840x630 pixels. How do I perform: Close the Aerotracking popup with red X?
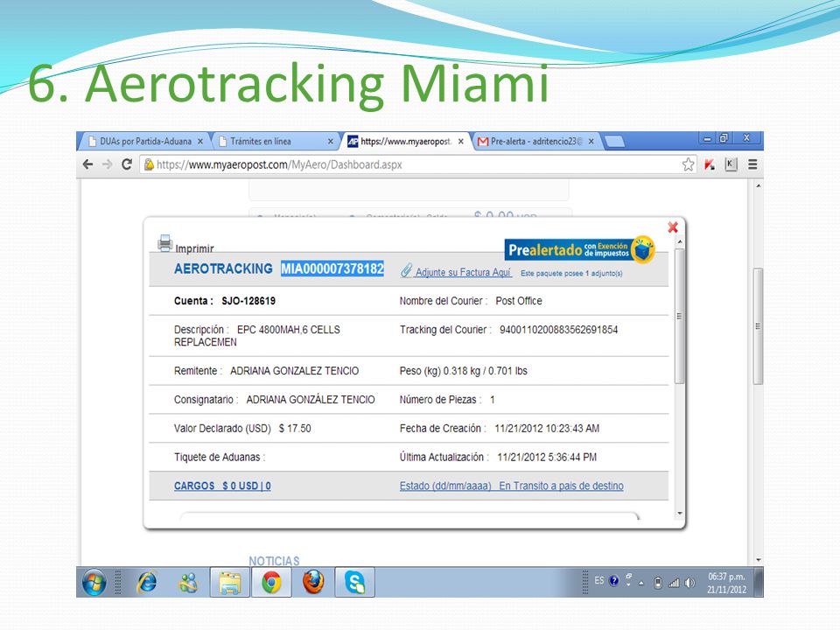[x=673, y=227]
